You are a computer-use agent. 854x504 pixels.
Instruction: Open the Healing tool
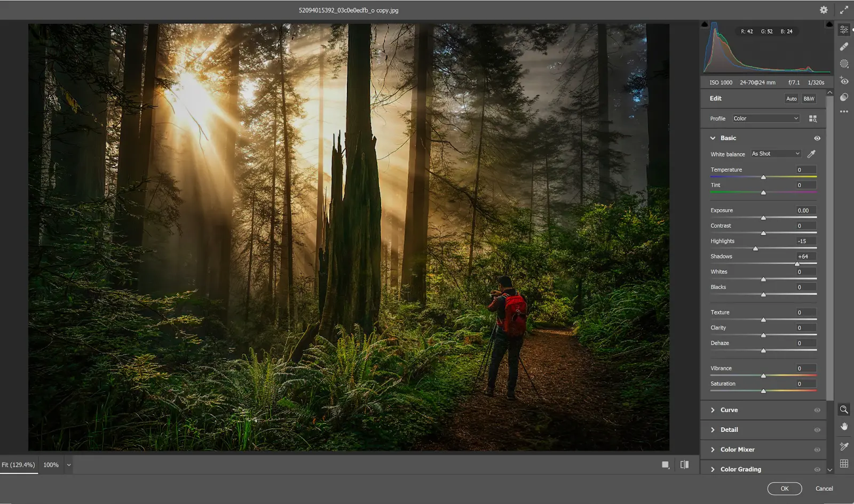(844, 46)
